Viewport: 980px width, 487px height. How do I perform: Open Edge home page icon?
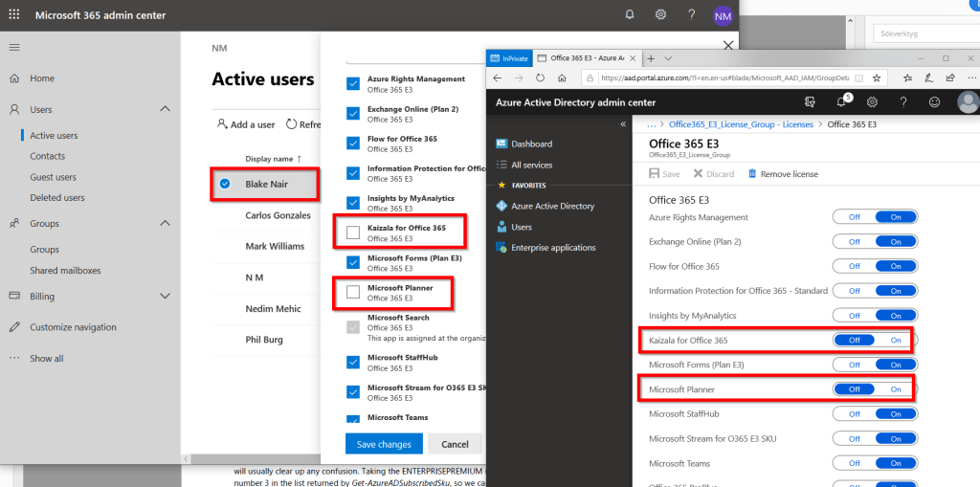(x=562, y=78)
